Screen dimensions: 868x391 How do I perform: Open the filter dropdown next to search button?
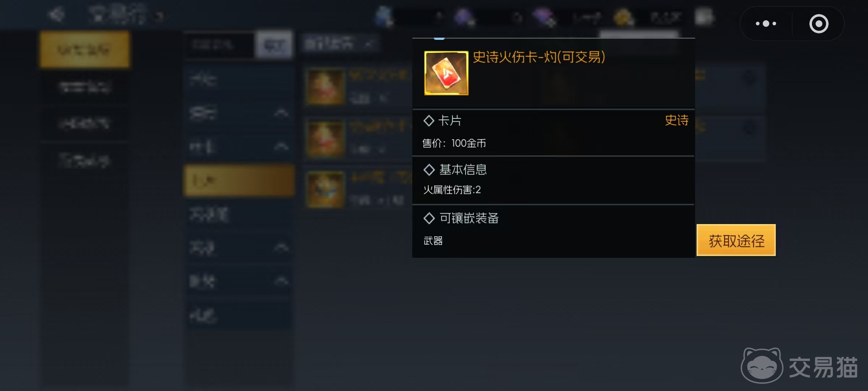[x=340, y=44]
